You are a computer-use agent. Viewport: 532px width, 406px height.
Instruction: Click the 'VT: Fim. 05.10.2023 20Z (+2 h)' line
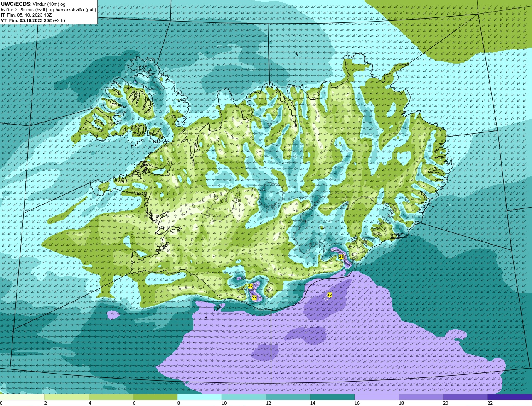pyautogui.click(x=33, y=20)
